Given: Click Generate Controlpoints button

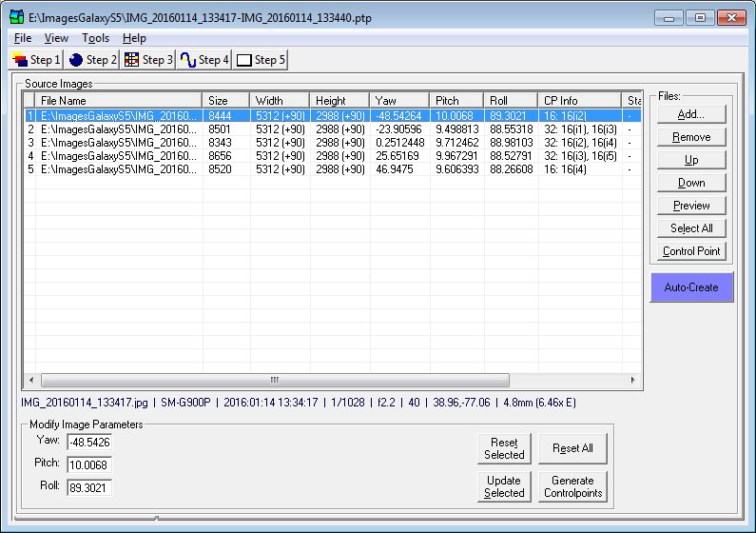Looking at the screenshot, I should point(572,486).
